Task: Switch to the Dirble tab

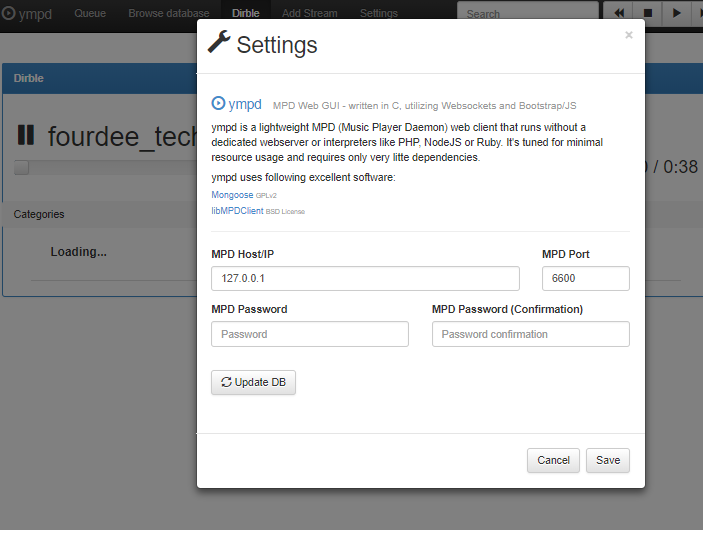Action: (x=245, y=13)
